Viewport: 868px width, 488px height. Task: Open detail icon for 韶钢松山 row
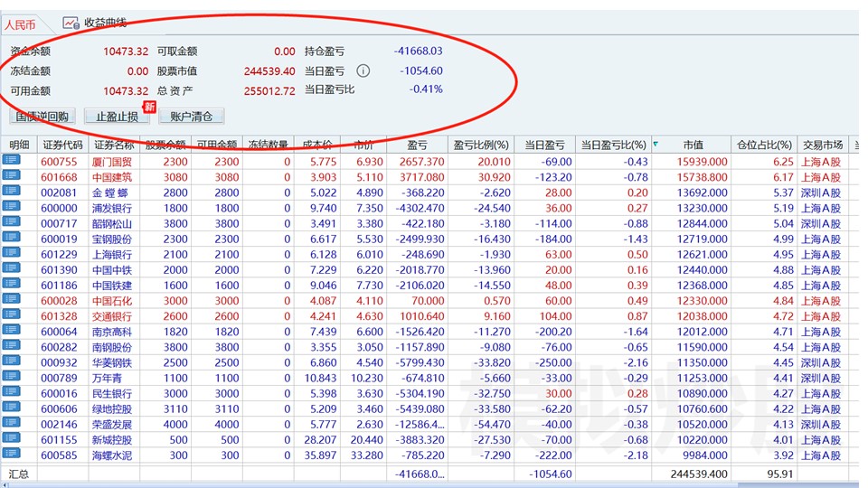click(x=11, y=222)
